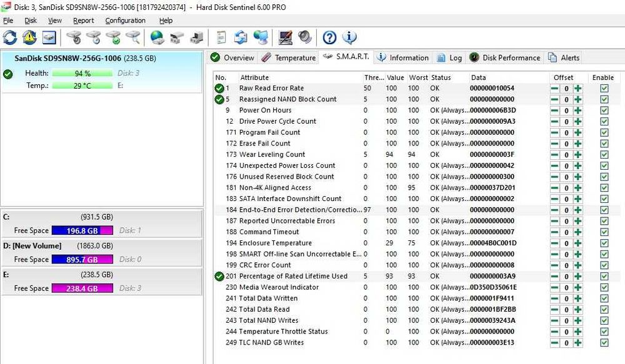The width and height of the screenshot is (625, 364).
Task: Toggle Enable checkbox for Temperature Throttle Status
Action: pyautogui.click(x=604, y=332)
